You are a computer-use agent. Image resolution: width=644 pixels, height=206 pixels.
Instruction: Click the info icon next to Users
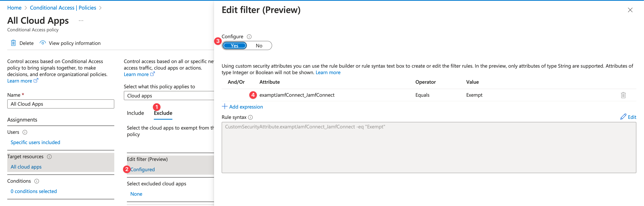[x=25, y=132]
